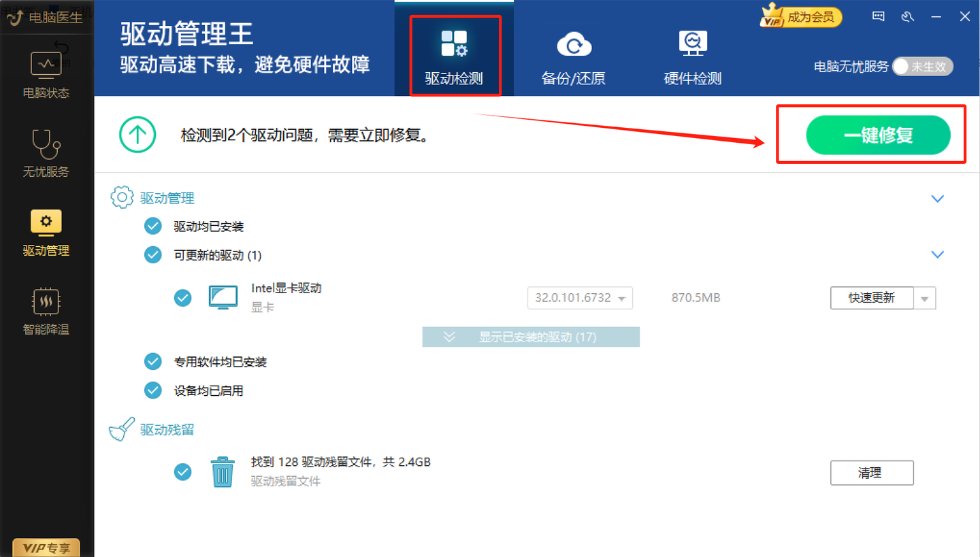Click the check circle beside 设备均已启用
This screenshot has height=557, width=980.
coord(152,390)
